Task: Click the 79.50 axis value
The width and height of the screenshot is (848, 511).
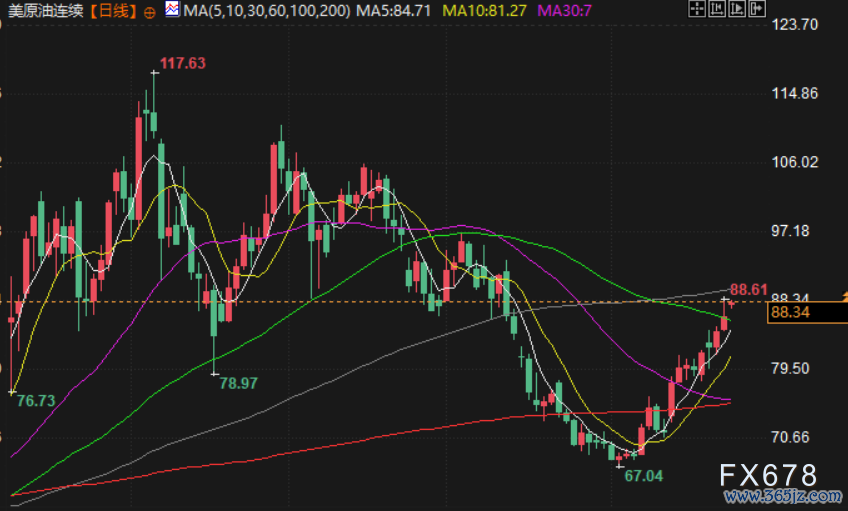Action: (790, 369)
